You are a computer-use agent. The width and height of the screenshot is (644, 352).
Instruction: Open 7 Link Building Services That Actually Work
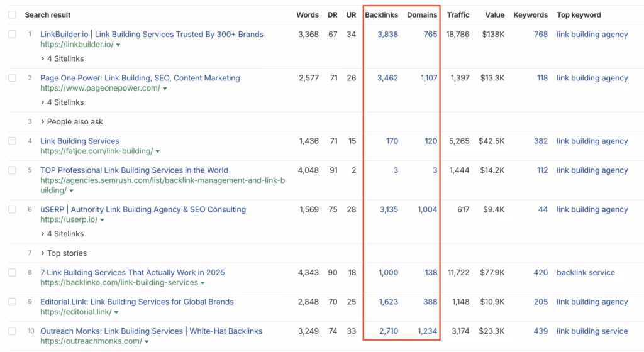click(132, 272)
